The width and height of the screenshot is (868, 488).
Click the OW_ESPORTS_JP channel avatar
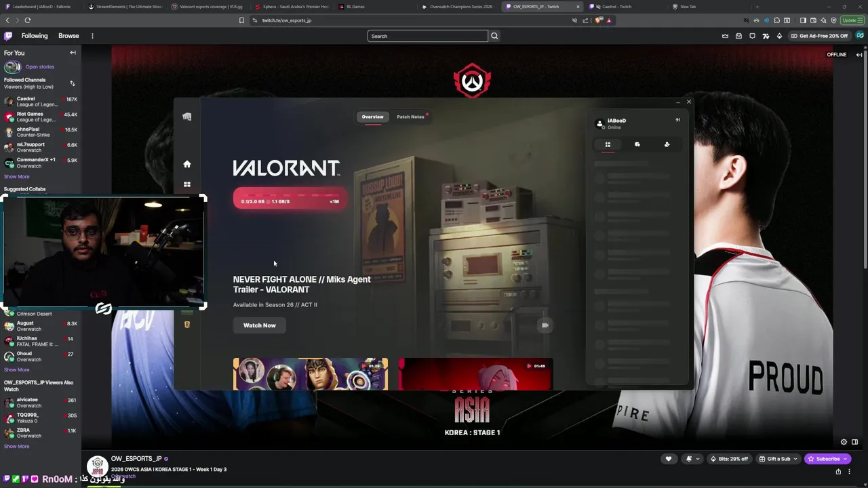(98, 466)
